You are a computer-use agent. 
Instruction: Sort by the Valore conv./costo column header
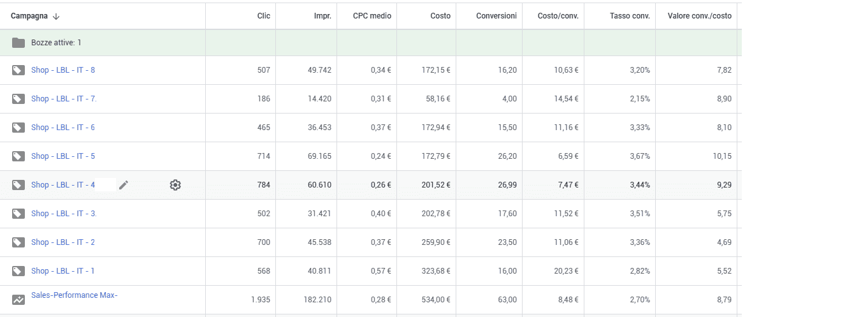pyautogui.click(x=699, y=16)
